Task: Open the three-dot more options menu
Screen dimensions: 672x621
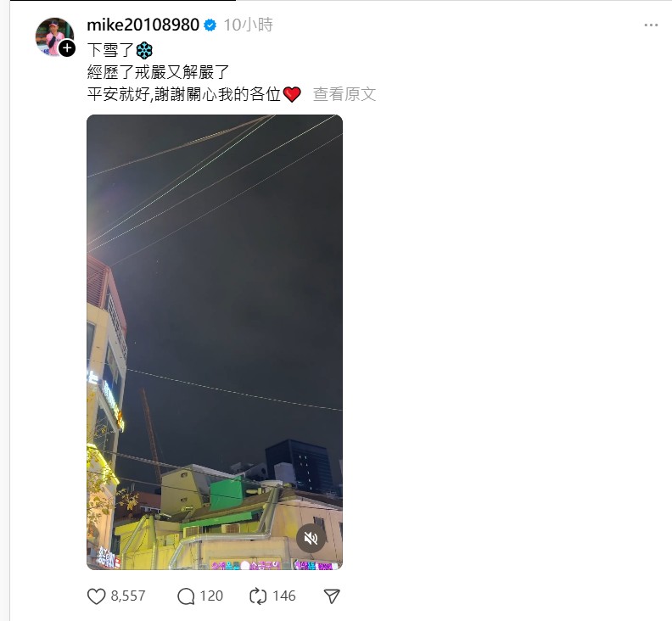Action: 651,25
